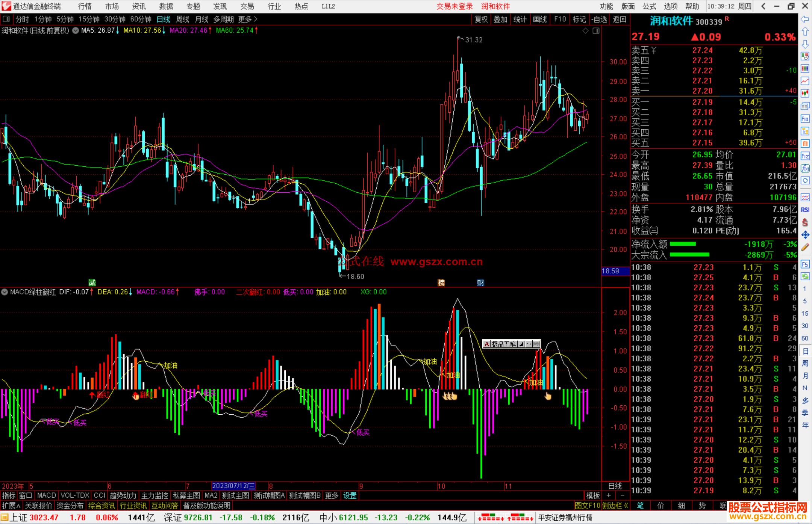Toggle the layout square icon before 分时
This screenshot has width=812, height=524.
tap(6, 19)
